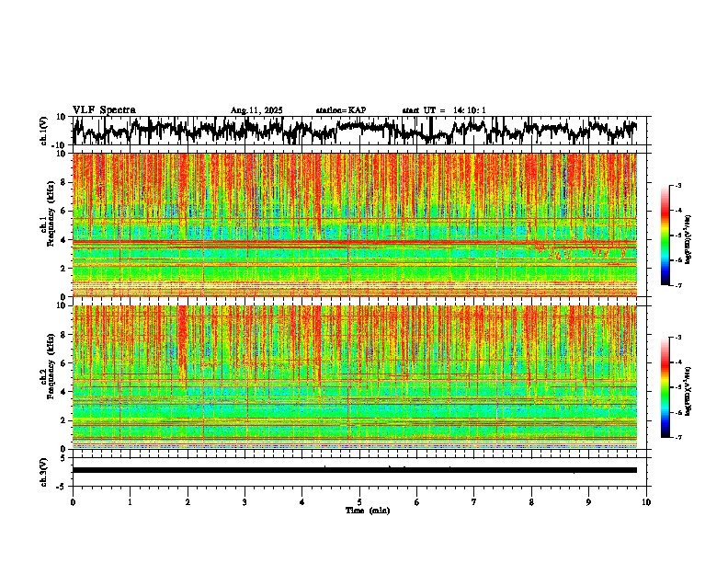Click the black ch.3 signal bar
Viewport: 728px width, 563px height.
[355, 470]
